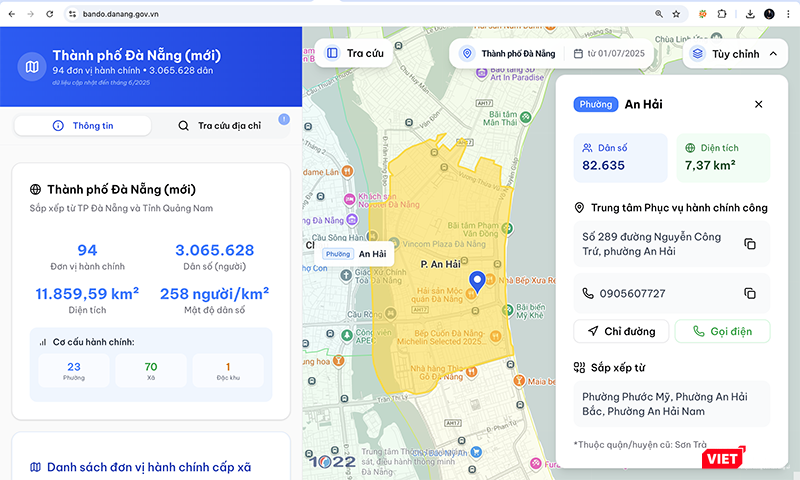Viewport: 800px width, 480px height.
Task: Click the browser zoom magnifier icon
Action: 658,14
